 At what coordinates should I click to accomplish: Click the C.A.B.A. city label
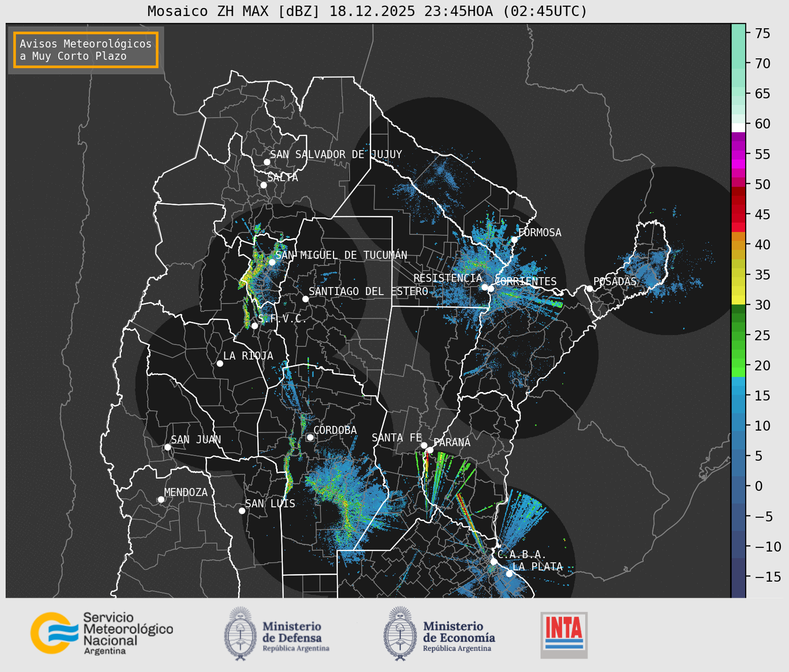point(522,554)
